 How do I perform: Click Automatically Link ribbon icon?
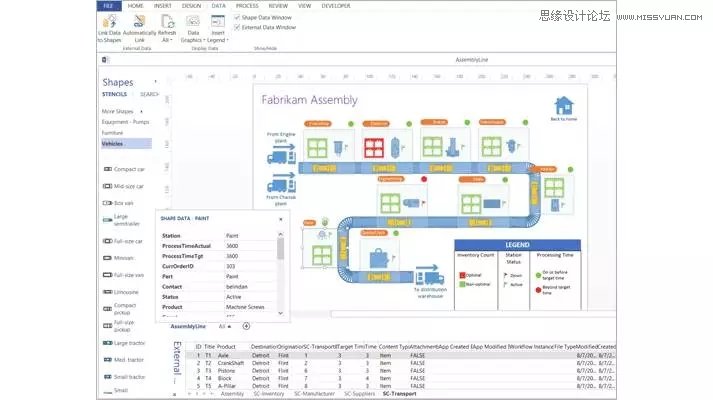click(x=139, y=22)
